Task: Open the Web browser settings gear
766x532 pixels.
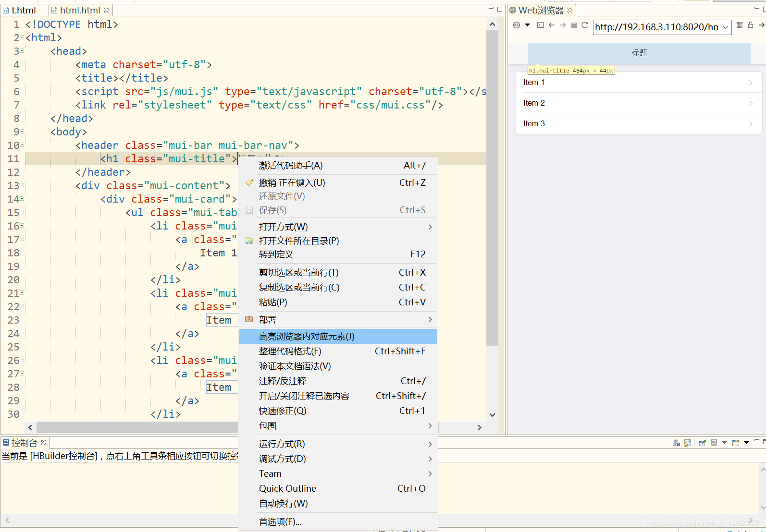Action: [517, 25]
